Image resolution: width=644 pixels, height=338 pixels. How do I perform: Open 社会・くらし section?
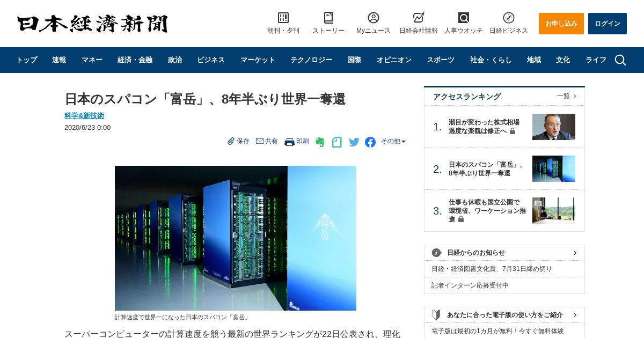[491, 60]
